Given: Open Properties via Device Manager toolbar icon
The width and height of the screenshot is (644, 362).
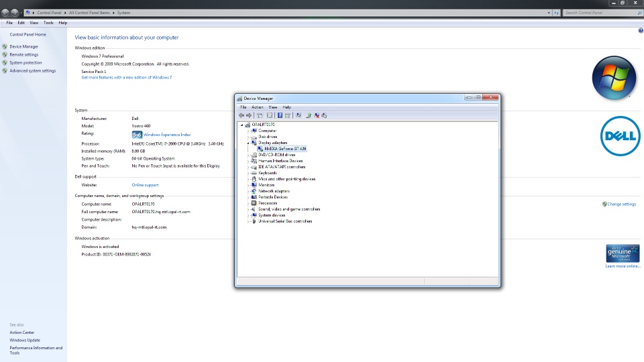Looking at the screenshot, I should (270, 116).
